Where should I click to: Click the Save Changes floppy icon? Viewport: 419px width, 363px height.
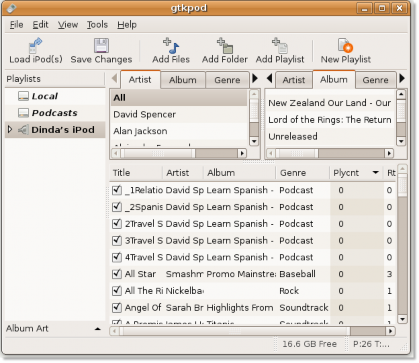coord(101,46)
